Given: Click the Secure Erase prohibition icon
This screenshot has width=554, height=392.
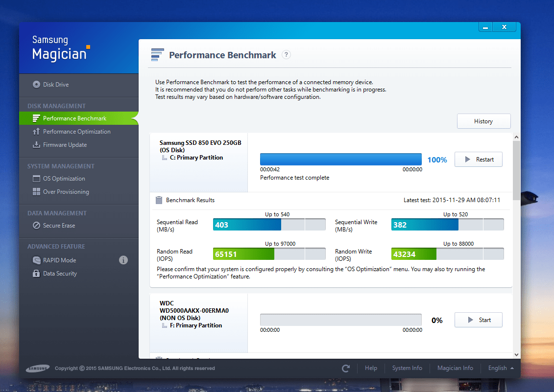Looking at the screenshot, I should coord(36,225).
